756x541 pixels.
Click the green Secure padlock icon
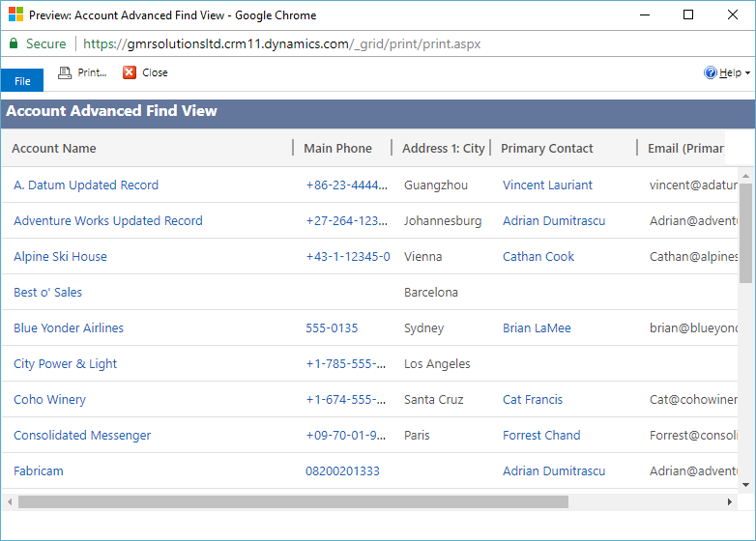coord(14,43)
